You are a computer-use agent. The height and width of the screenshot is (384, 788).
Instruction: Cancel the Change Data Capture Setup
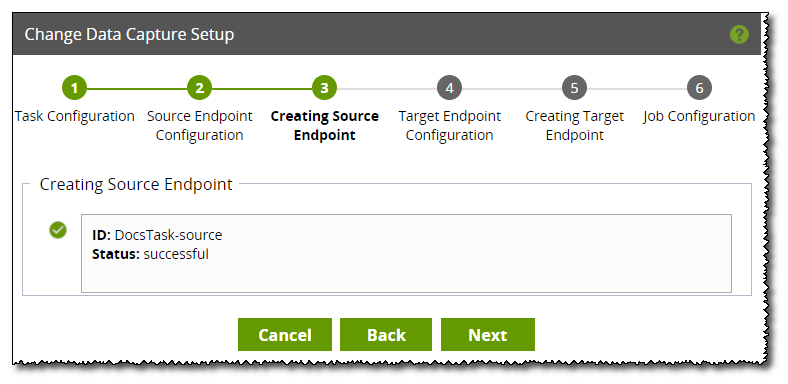(x=285, y=335)
